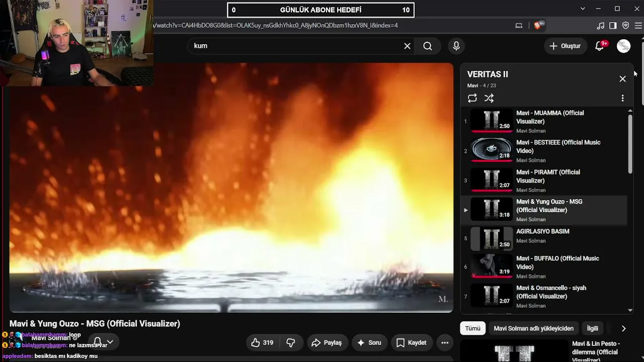Open the VERITAS II playlist title

point(488,74)
